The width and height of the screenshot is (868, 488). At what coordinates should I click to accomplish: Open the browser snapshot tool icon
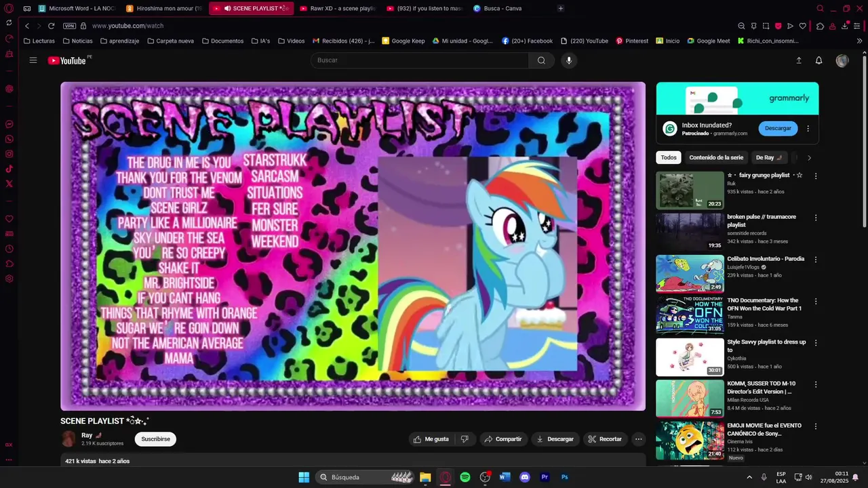tap(766, 26)
